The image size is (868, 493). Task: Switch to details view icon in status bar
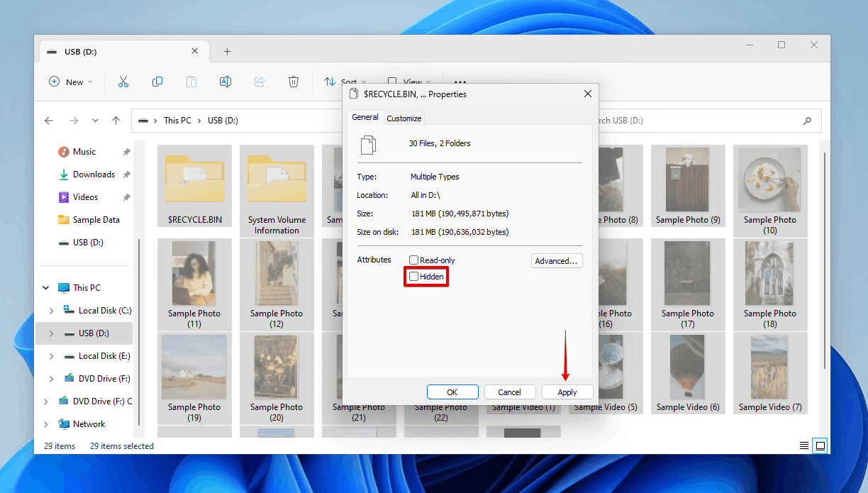(x=803, y=445)
